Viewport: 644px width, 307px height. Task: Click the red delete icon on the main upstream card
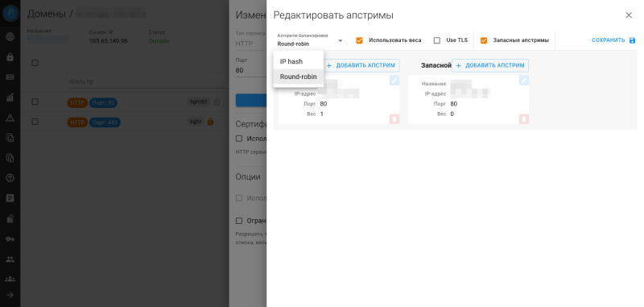tap(394, 118)
